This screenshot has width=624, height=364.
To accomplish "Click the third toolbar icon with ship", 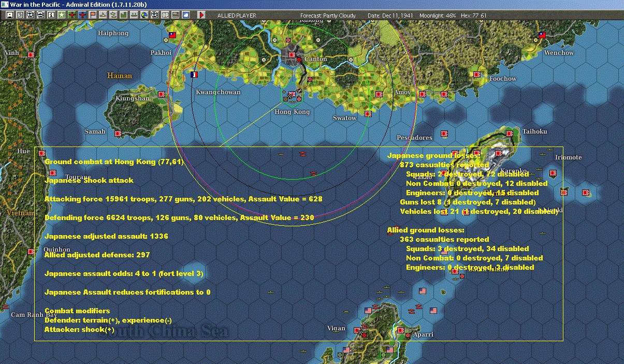I will (x=31, y=15).
